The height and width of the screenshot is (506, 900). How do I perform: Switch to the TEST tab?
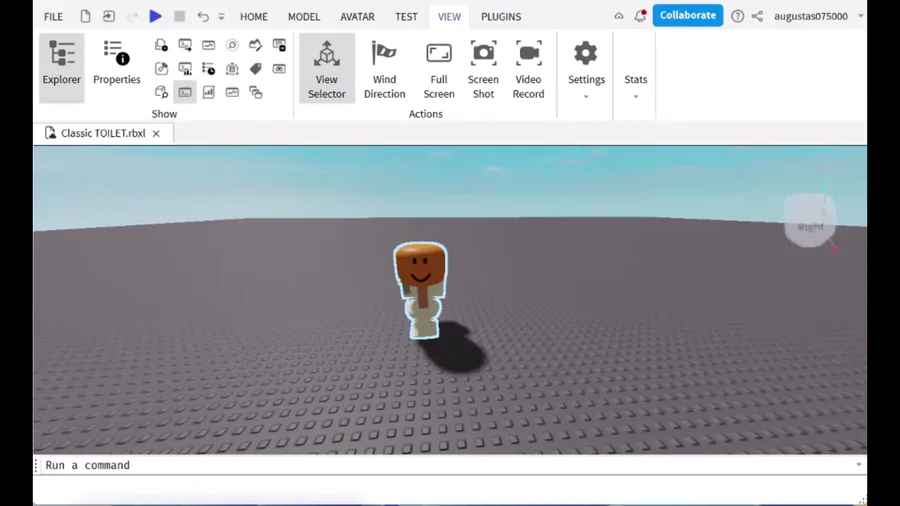[406, 17]
